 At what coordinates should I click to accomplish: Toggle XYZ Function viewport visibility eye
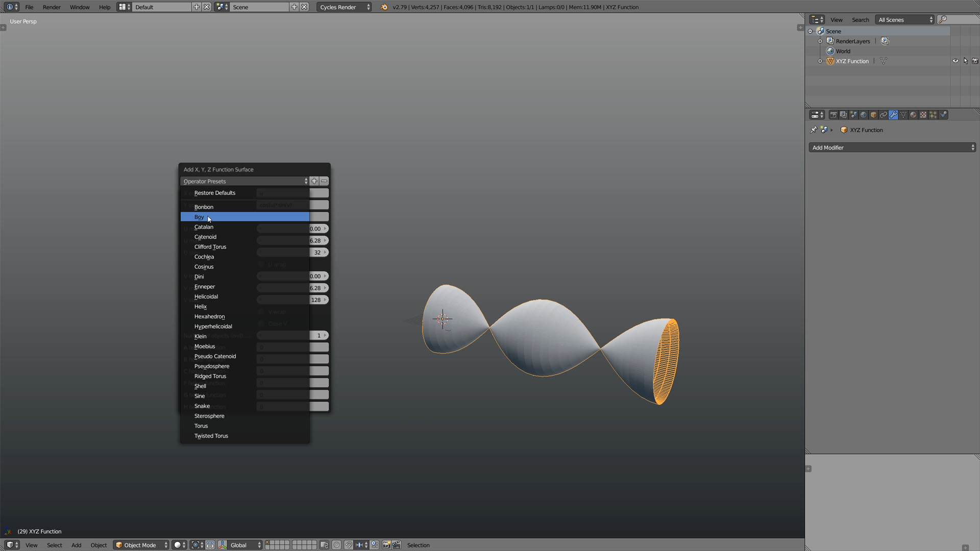955,61
